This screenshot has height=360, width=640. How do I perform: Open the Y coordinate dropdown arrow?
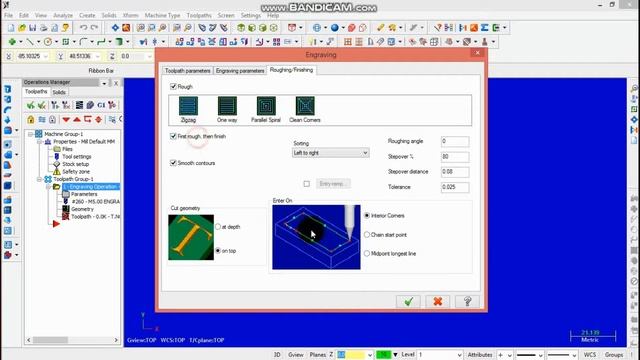point(98,56)
